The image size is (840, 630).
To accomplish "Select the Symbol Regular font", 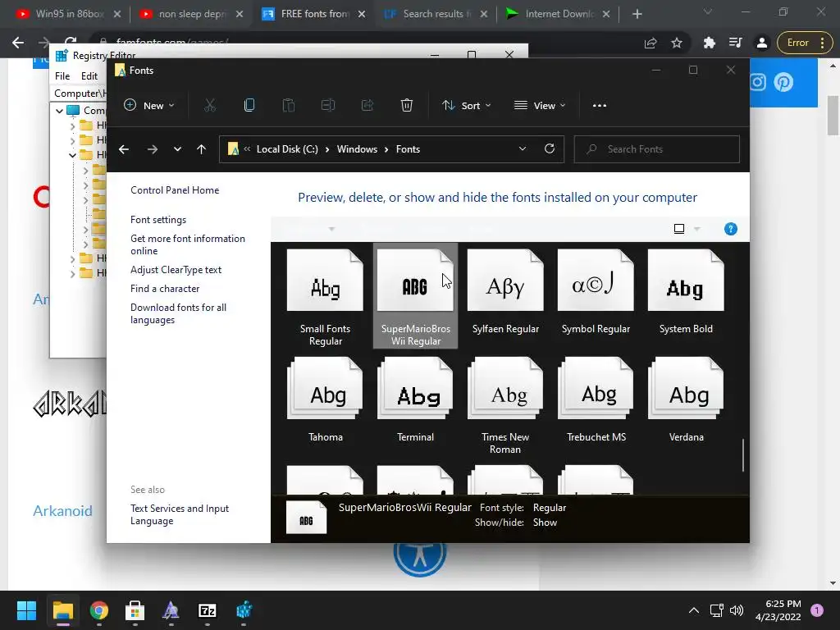I will coord(596,292).
